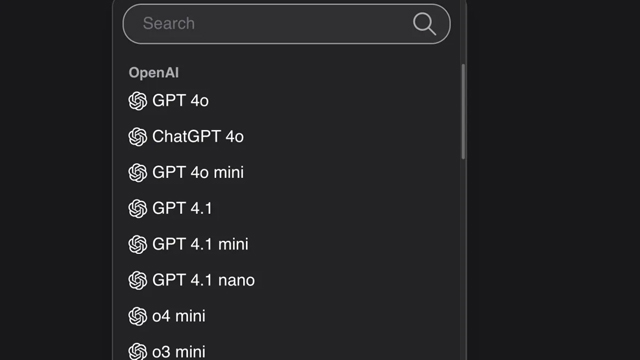Viewport: 640px width, 360px height.
Task: Click the magnifying glass search icon
Action: (x=424, y=24)
